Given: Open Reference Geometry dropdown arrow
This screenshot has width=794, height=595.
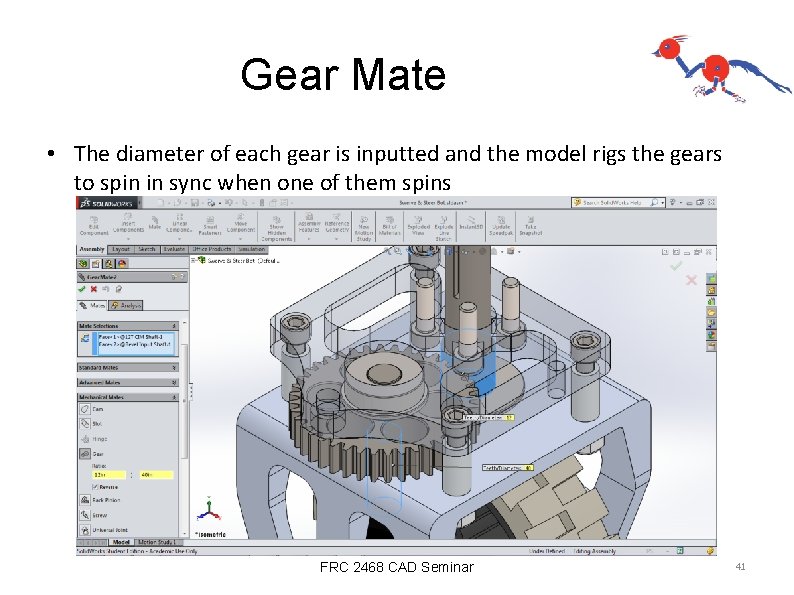Looking at the screenshot, I should tap(337, 239).
